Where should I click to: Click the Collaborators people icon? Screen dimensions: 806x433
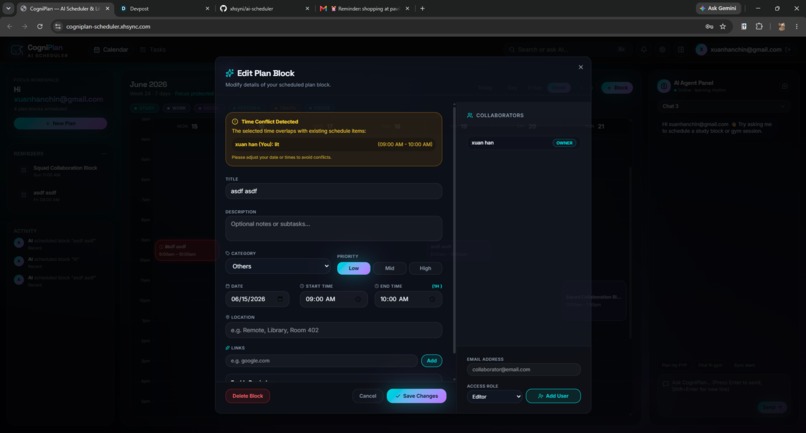coord(470,115)
